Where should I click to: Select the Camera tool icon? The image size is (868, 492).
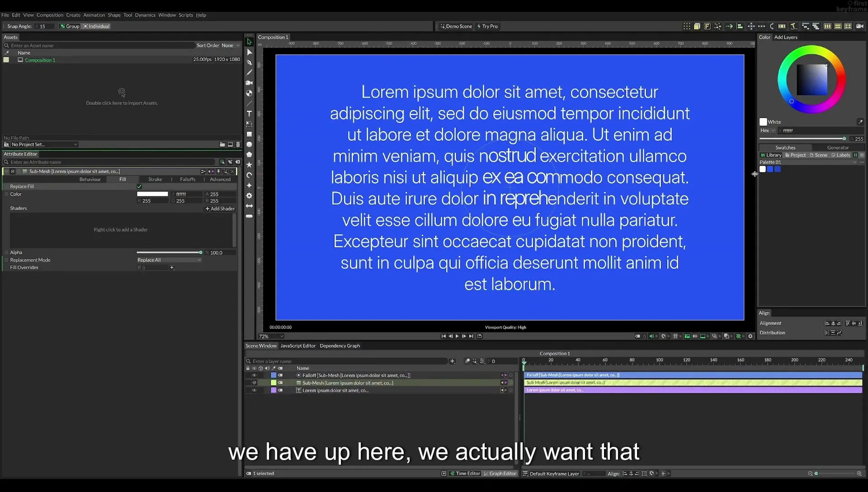point(249,83)
